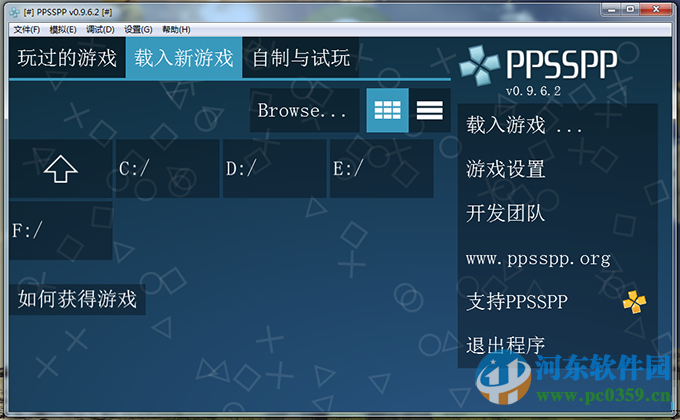Select the 载入新游戏 tab
This screenshot has width=680, height=420.
(x=184, y=58)
